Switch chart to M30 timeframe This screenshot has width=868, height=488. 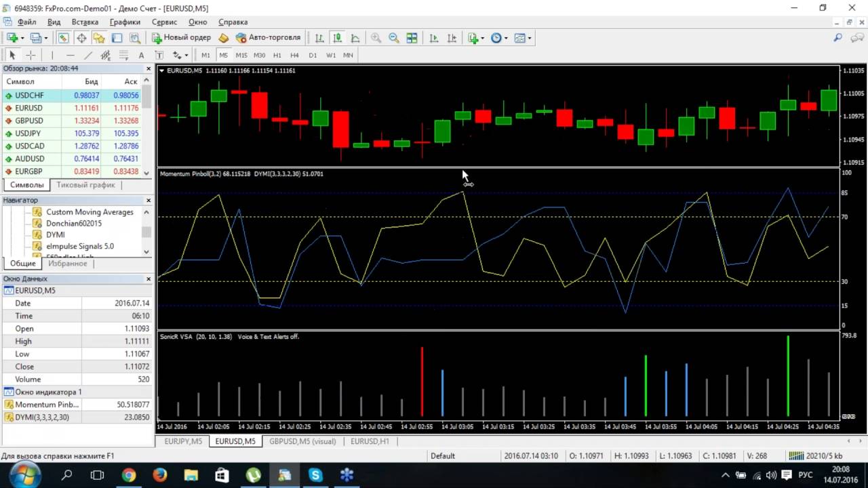pos(259,55)
